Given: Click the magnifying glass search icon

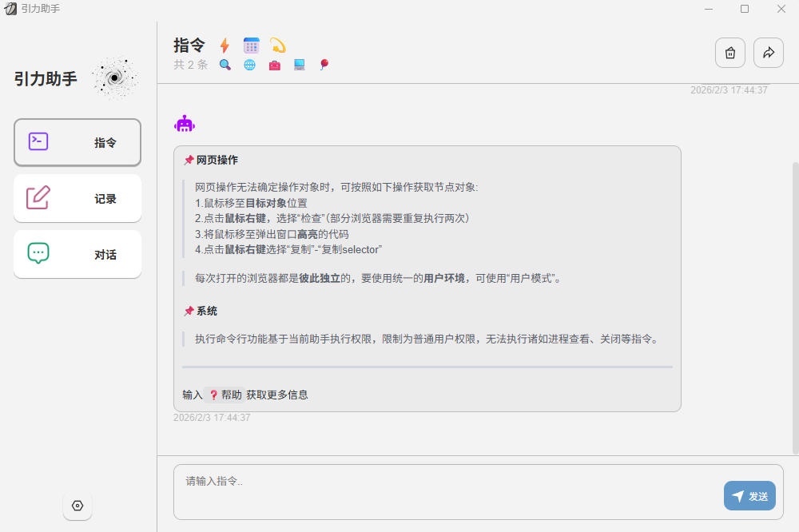Looking at the screenshot, I should click(x=225, y=65).
